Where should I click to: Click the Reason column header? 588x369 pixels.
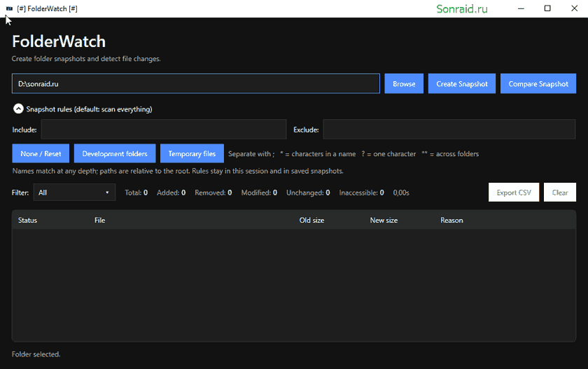tap(451, 220)
